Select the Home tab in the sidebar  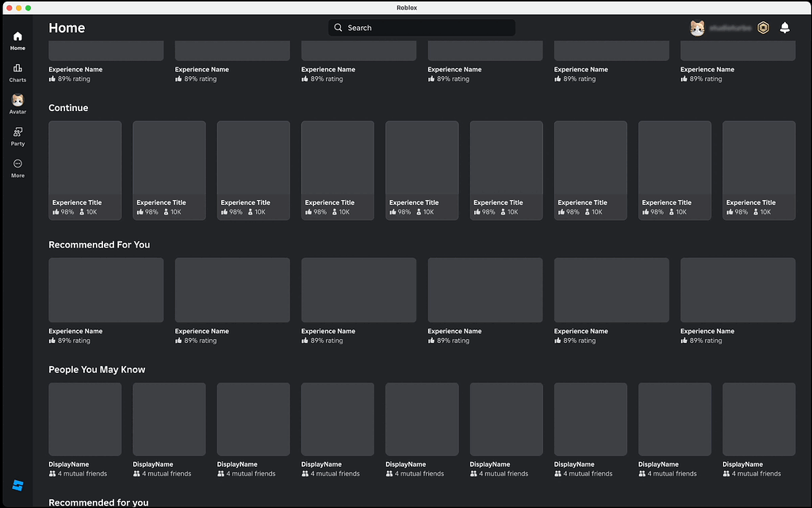pos(17,40)
